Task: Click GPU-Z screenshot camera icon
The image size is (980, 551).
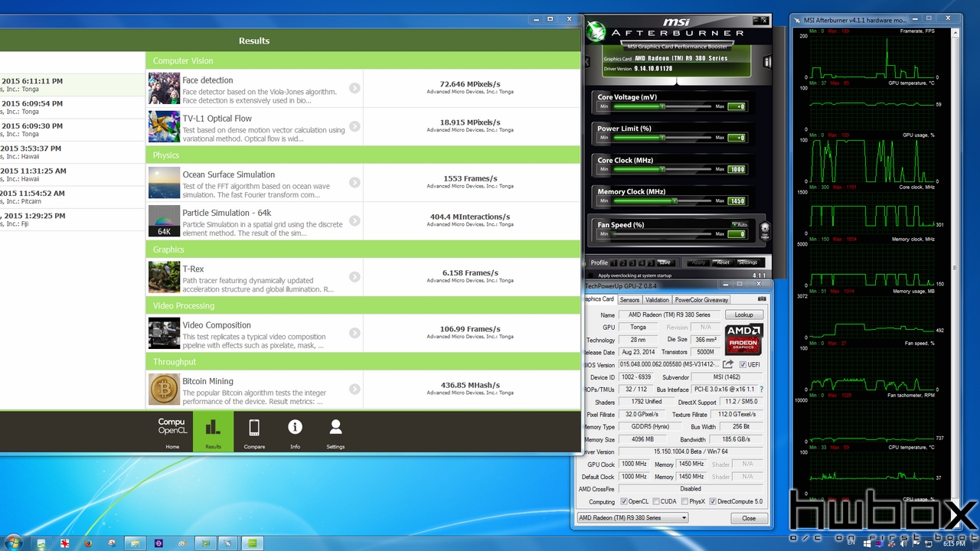Action: [762, 299]
